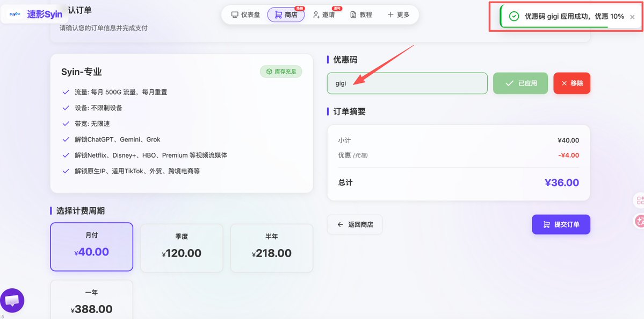Screen dimensions: 644x319
Task: Click the 库存充足 stock badge
Action: [281, 72]
